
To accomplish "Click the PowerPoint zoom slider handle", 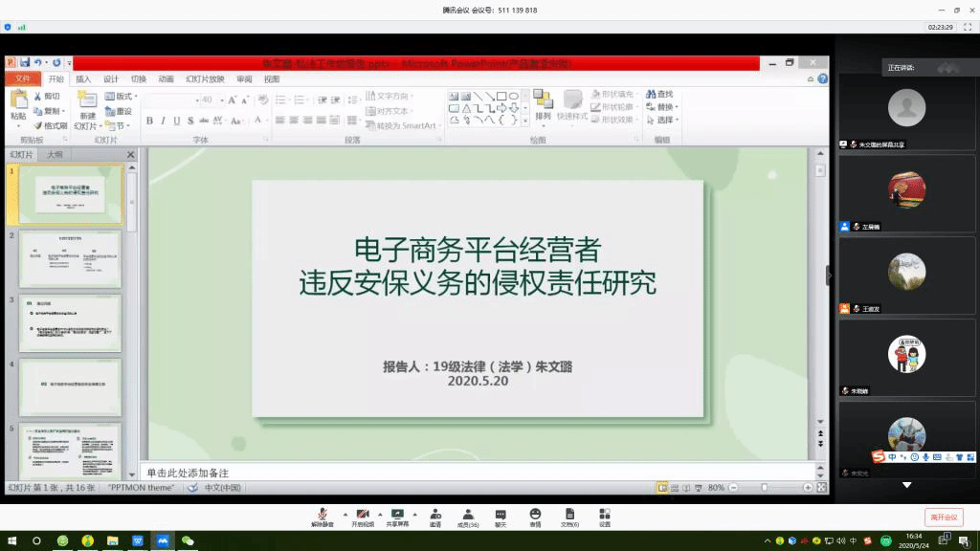I will 764,488.
